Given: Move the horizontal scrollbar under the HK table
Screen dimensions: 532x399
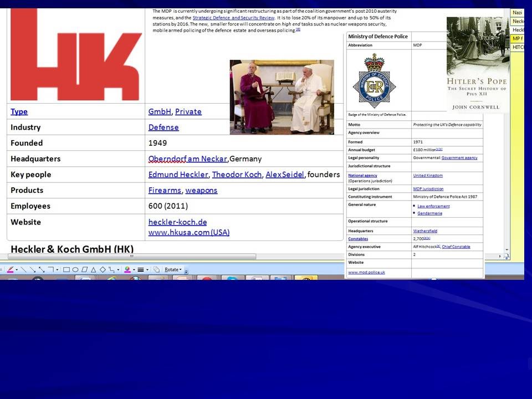Looking at the screenshot, I should pyautogui.click(x=132, y=256).
